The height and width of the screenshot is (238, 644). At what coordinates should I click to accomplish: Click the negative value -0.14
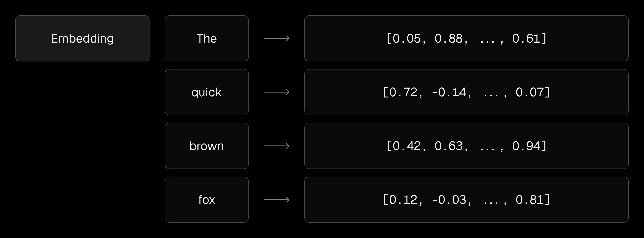[x=449, y=92]
